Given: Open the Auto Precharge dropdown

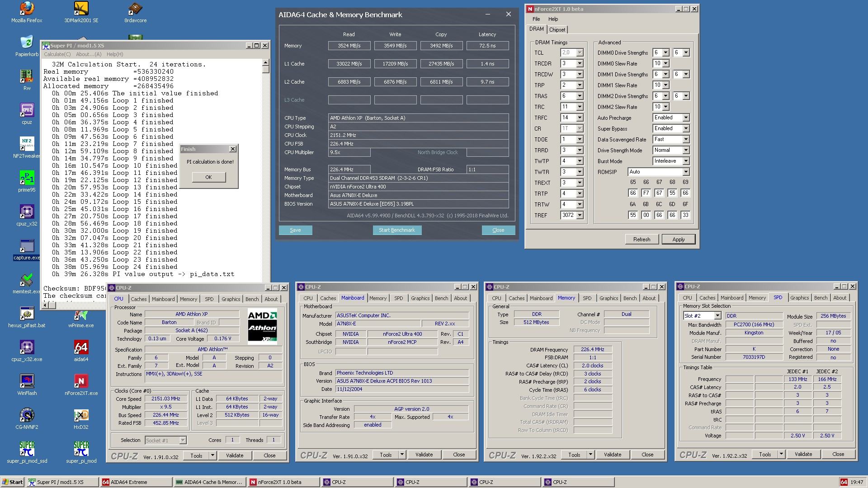Looking at the screenshot, I should pos(685,117).
